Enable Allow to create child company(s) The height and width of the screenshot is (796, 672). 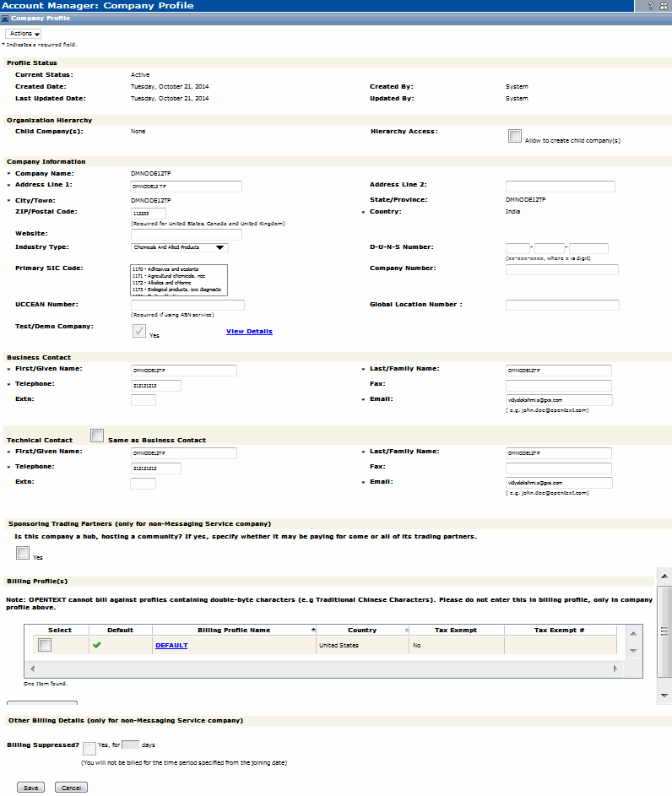(x=515, y=136)
